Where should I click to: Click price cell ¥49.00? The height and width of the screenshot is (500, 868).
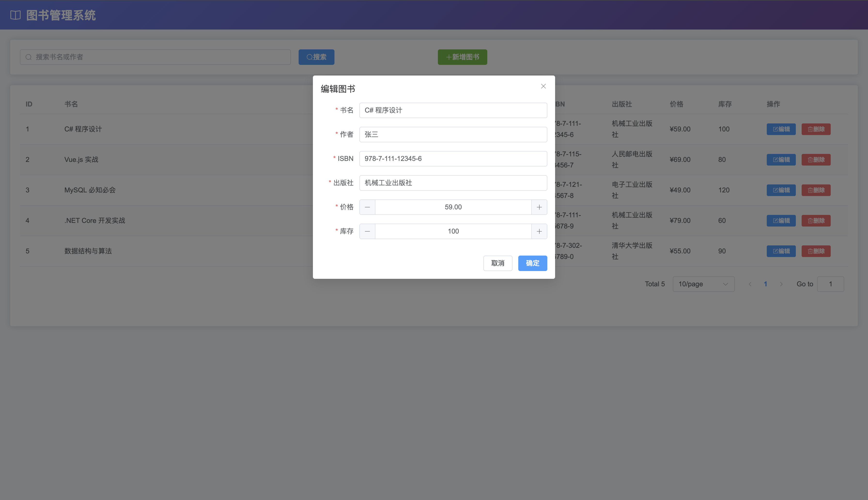(680, 190)
